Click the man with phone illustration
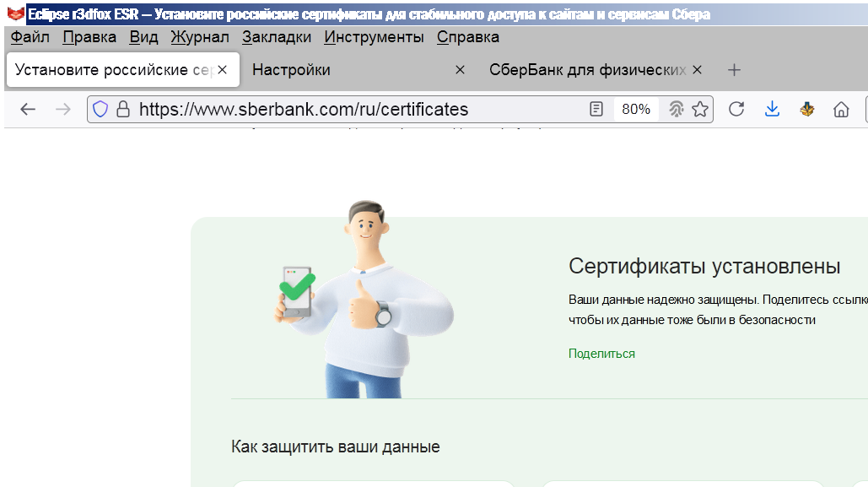 point(364,299)
